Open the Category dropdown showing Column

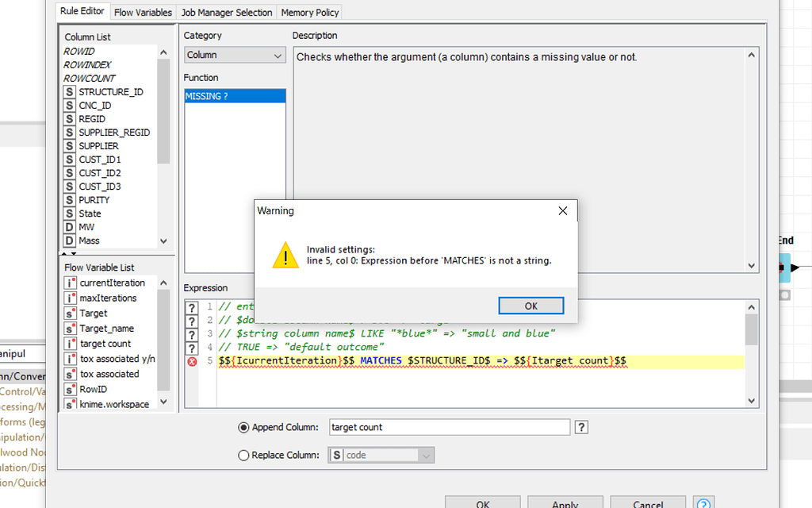234,56
